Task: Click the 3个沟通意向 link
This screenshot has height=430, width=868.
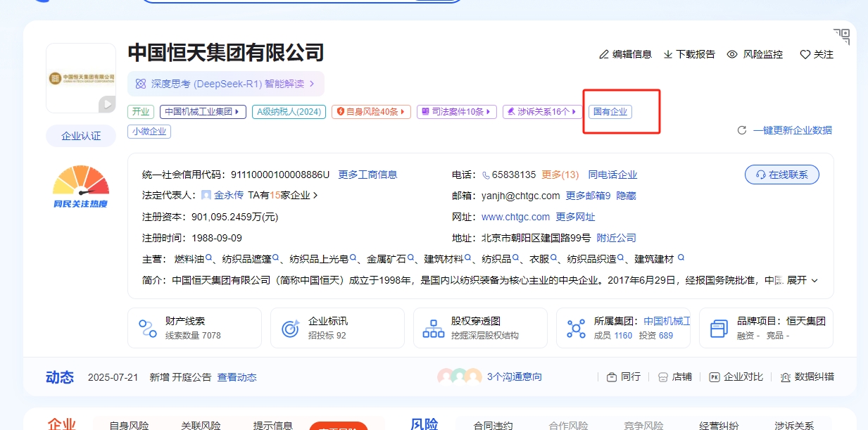Action: pyautogui.click(x=514, y=377)
